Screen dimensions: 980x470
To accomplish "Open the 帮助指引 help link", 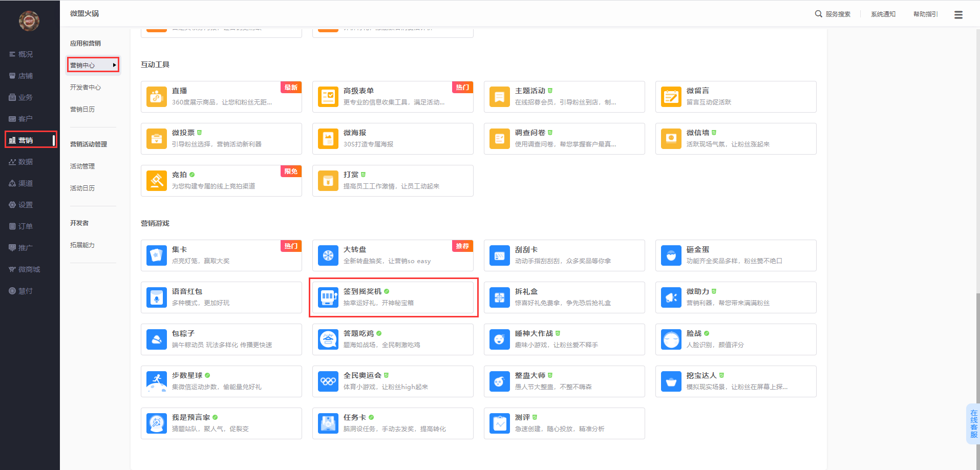I will [x=925, y=14].
